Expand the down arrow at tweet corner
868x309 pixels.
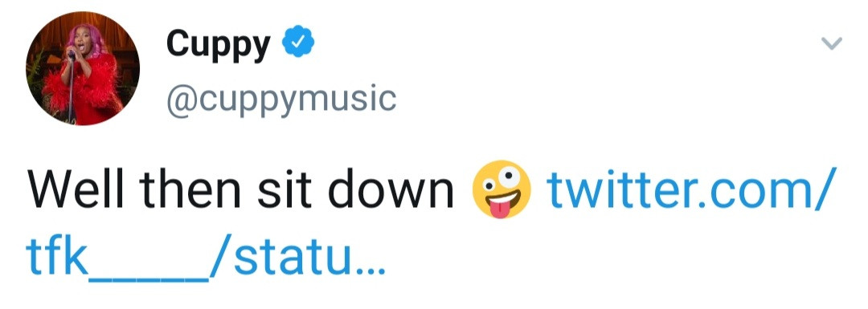(x=831, y=43)
